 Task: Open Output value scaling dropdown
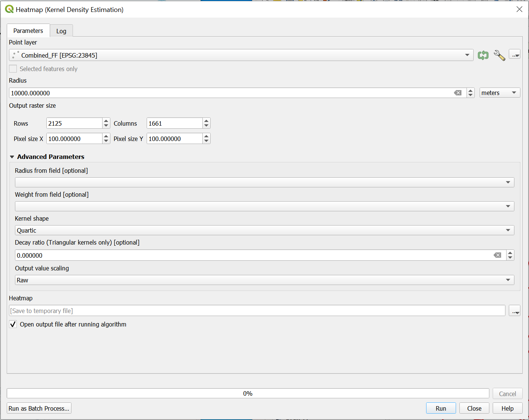click(264, 280)
